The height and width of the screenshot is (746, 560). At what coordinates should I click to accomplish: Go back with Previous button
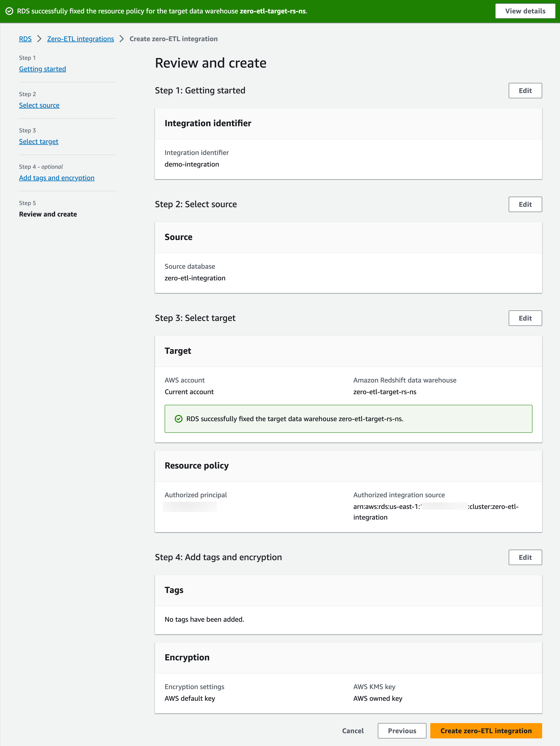(x=402, y=731)
